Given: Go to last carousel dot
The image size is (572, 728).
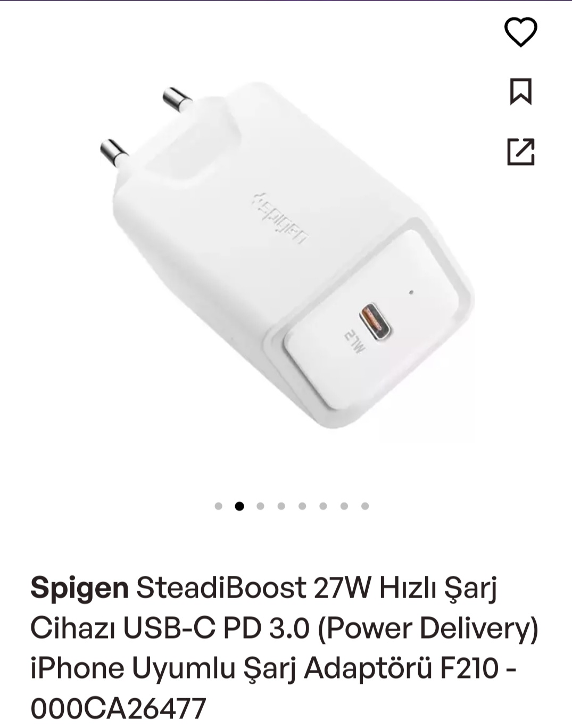Looking at the screenshot, I should 365,506.
